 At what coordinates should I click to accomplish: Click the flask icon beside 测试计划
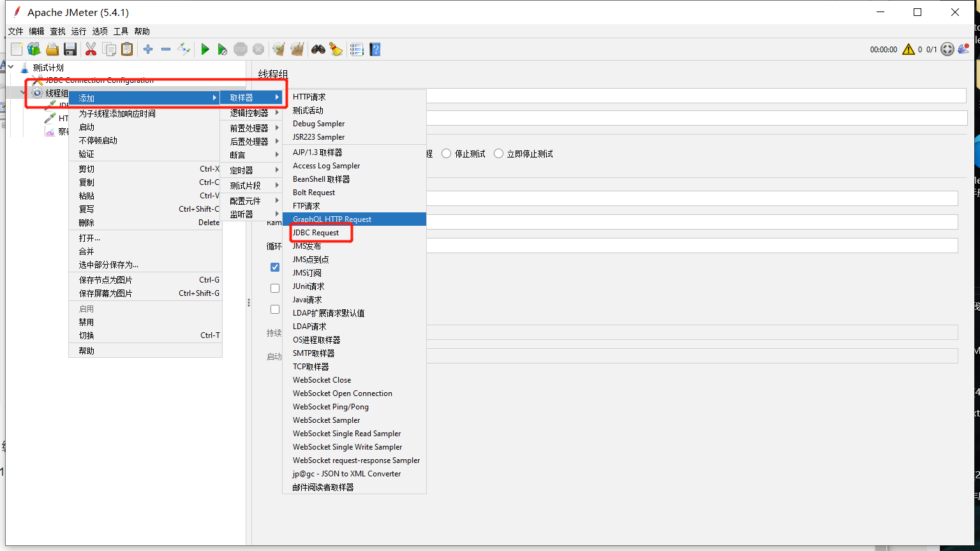25,68
